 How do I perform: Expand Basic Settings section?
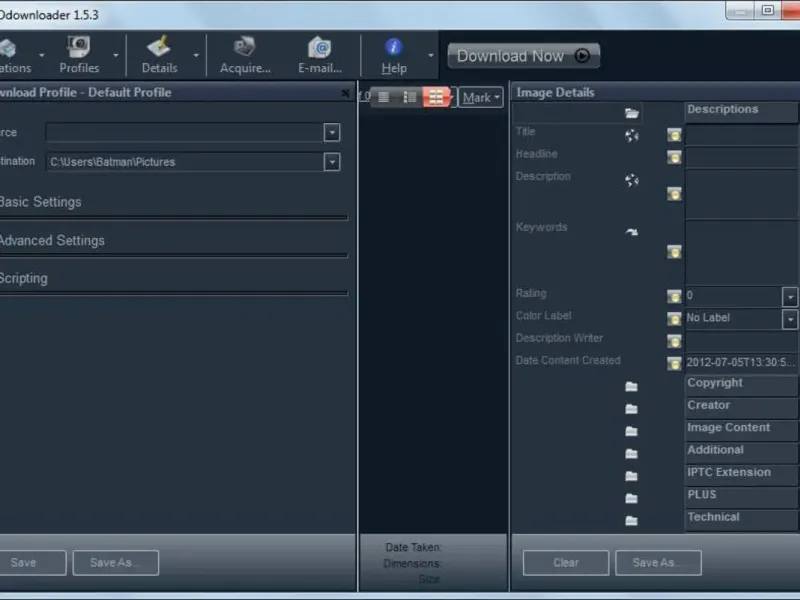coord(40,202)
